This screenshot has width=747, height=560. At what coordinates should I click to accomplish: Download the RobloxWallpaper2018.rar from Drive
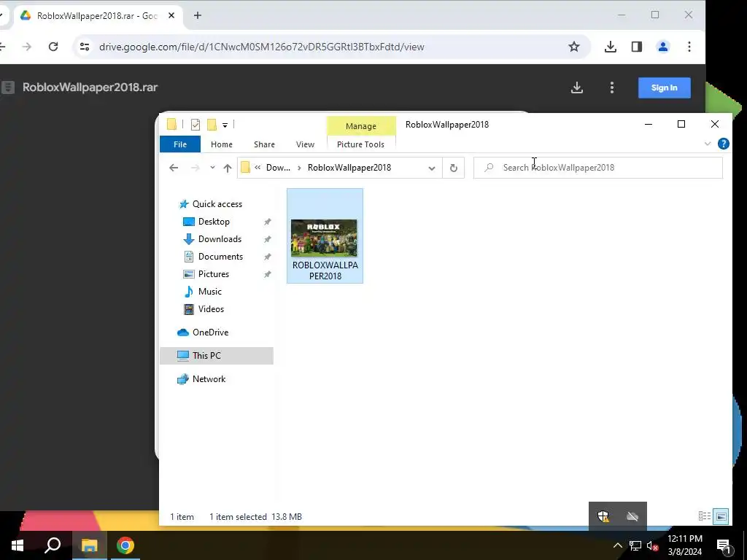pos(577,87)
